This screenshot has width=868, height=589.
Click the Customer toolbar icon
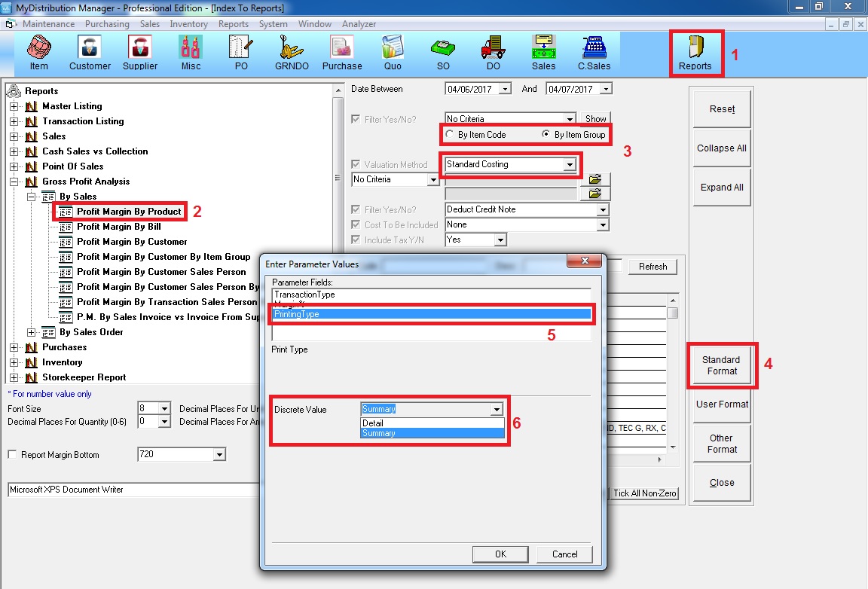coord(90,51)
